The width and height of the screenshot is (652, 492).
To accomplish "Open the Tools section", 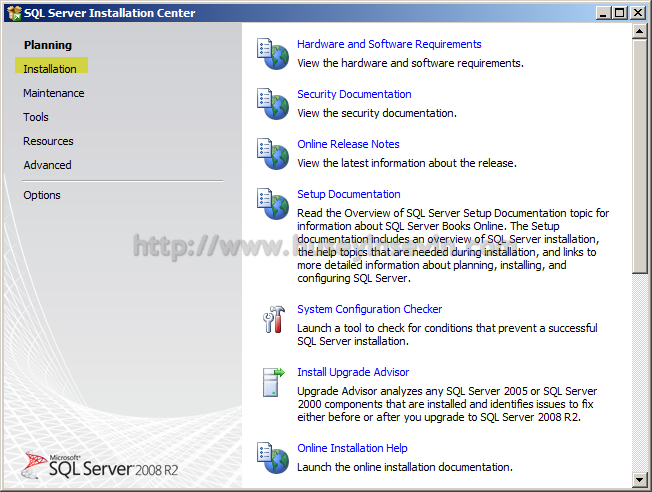I will tap(36, 117).
